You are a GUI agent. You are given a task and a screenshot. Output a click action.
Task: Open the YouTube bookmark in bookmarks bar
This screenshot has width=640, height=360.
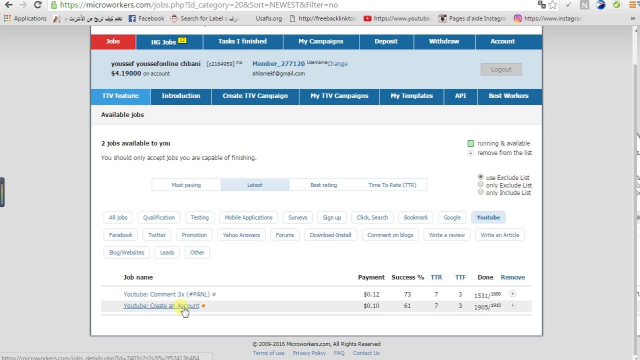coord(397,19)
